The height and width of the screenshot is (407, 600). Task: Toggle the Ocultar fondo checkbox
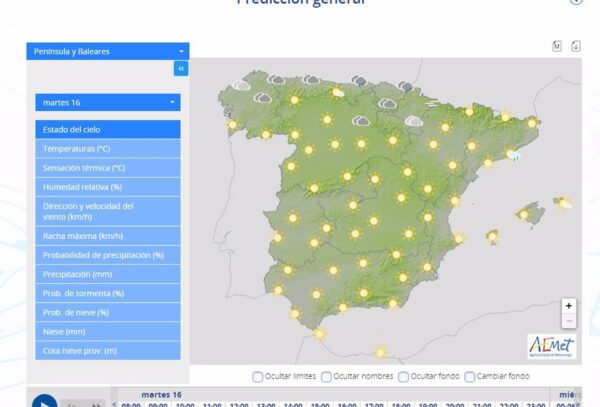tap(404, 377)
